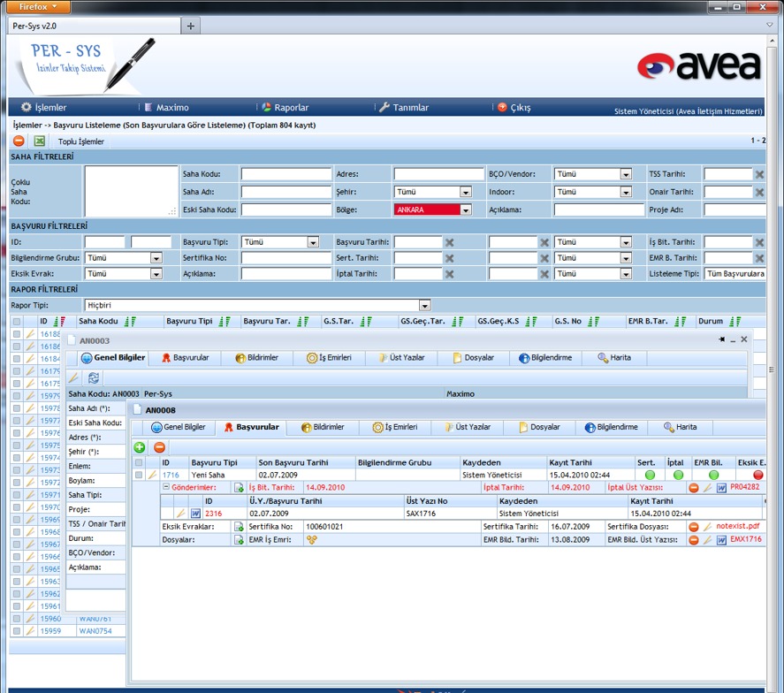784x693 pixels.
Task: Switch to Bildirimler tab in the AN0008 window
Action: click(323, 427)
